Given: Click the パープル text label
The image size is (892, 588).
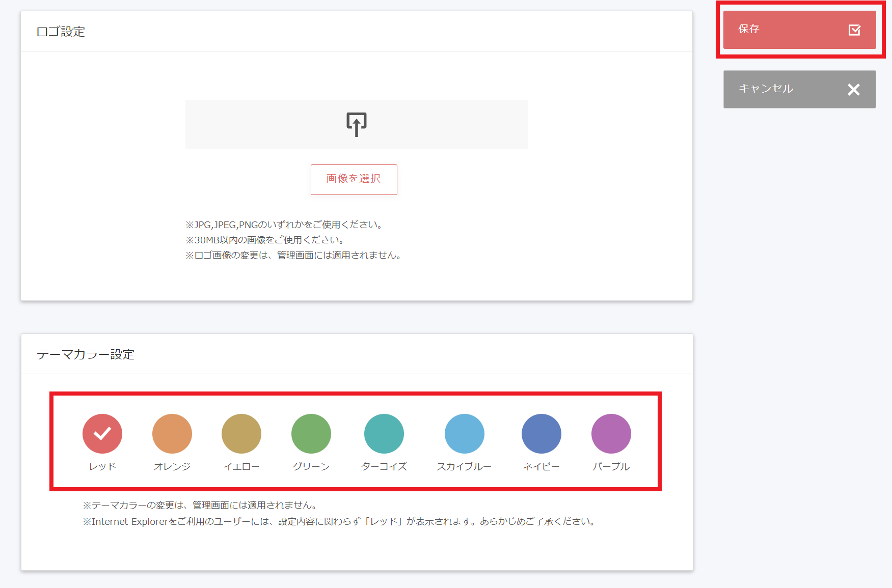Looking at the screenshot, I should tap(611, 466).
